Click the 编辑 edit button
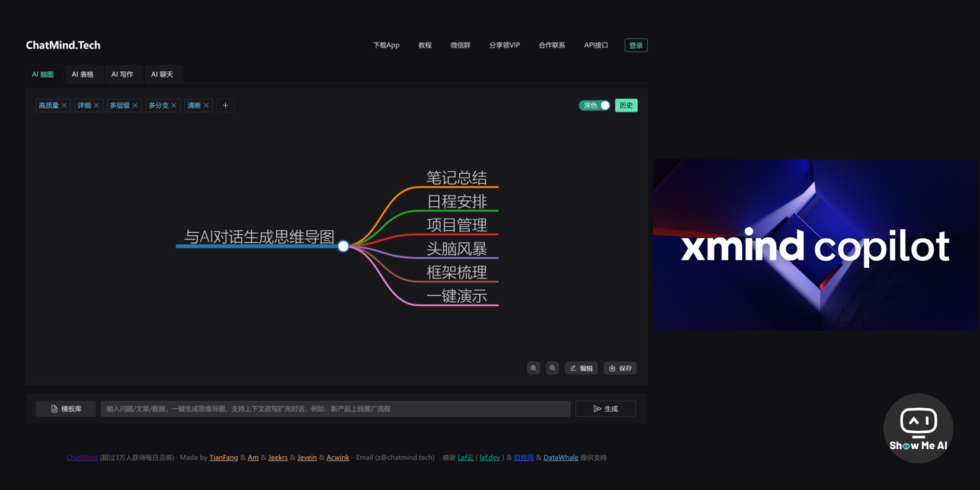The image size is (980, 490). click(x=581, y=368)
